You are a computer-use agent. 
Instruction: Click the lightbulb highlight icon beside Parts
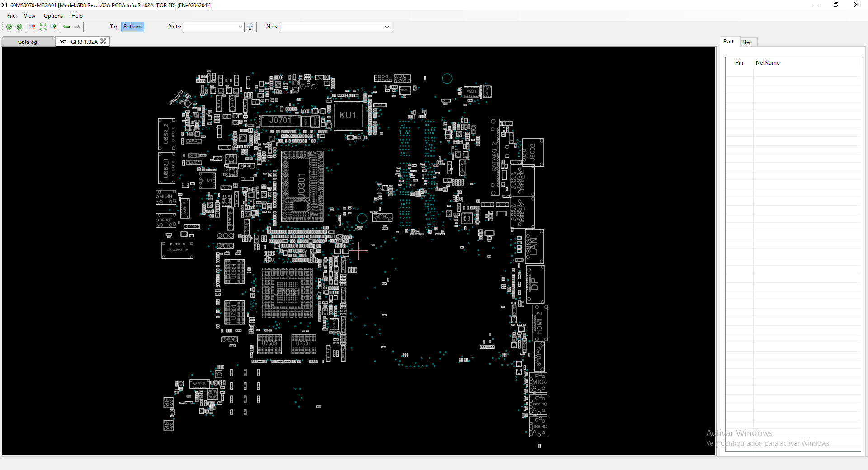250,27
